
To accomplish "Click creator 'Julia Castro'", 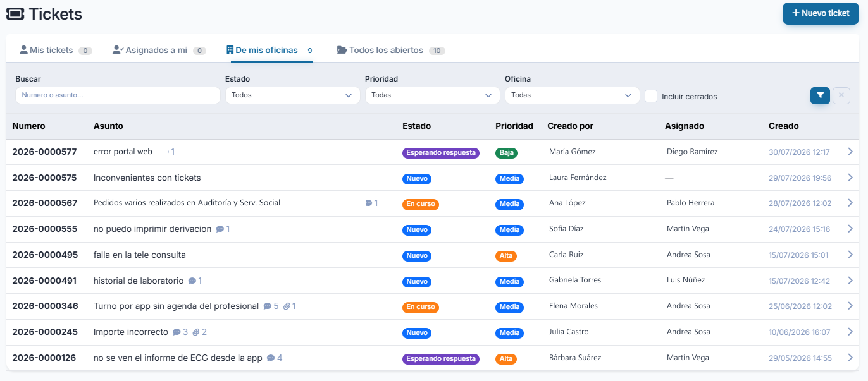I will pyautogui.click(x=569, y=332).
